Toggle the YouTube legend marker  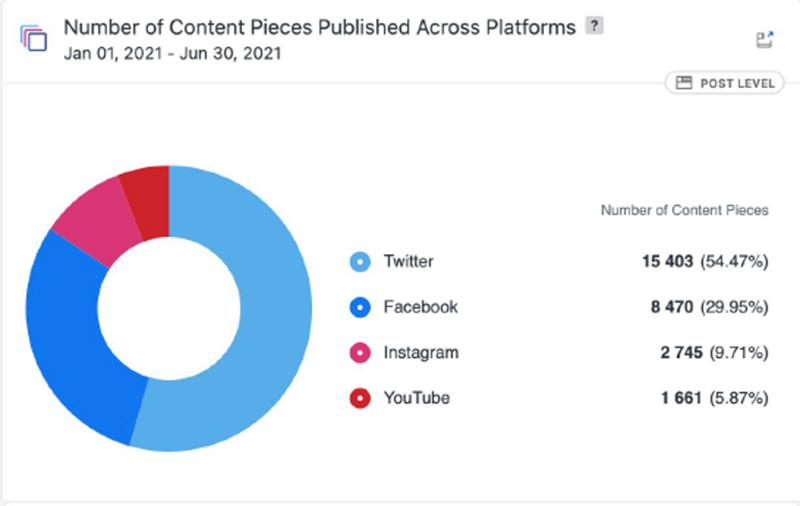click(x=360, y=398)
